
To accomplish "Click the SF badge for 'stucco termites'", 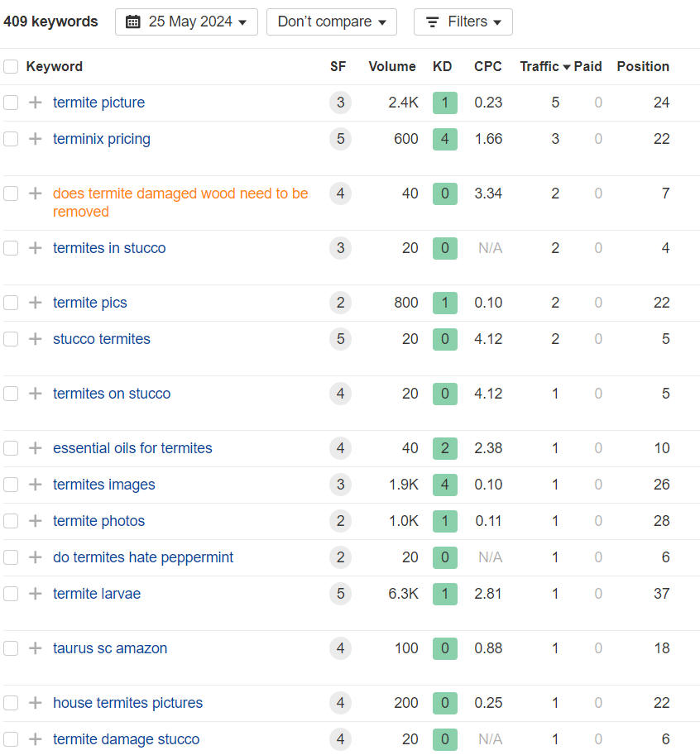I will click(340, 339).
